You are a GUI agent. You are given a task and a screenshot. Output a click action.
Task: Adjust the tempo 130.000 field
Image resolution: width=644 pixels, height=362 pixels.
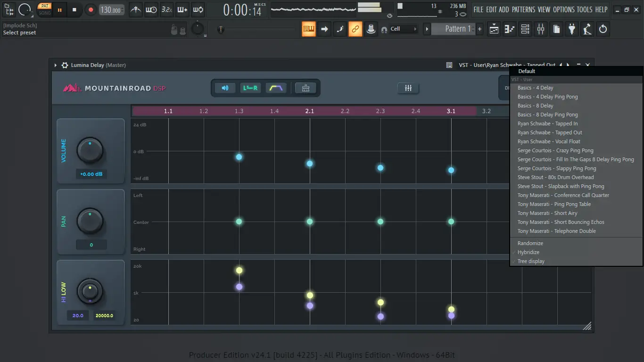(112, 10)
